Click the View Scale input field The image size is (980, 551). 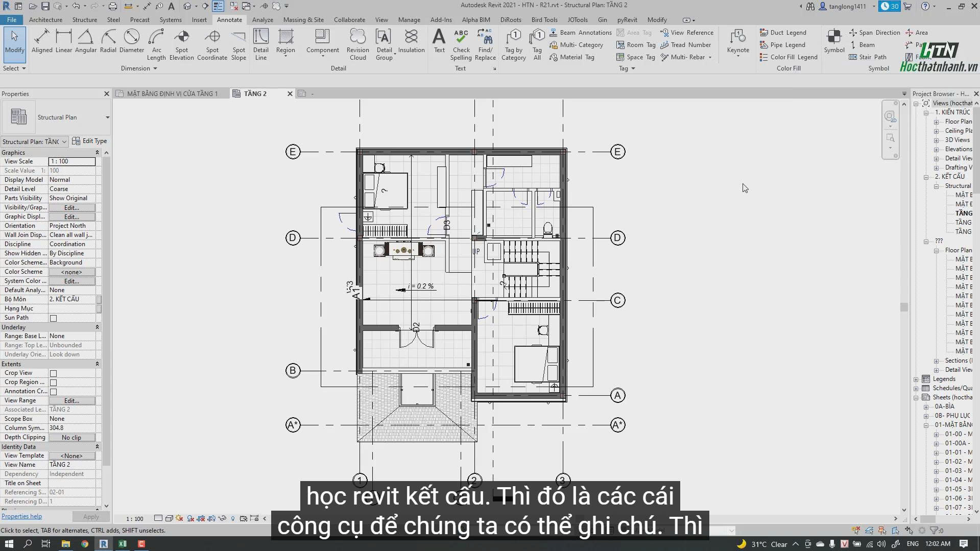[71, 161]
